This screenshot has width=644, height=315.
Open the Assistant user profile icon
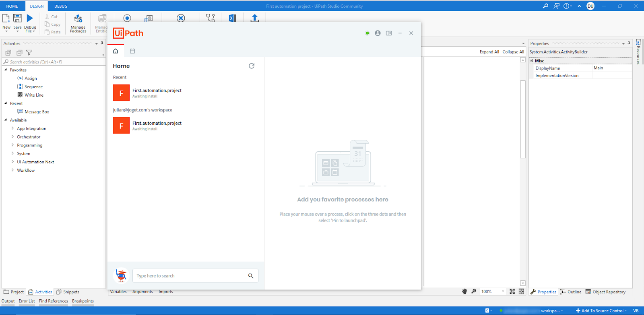[x=378, y=33]
